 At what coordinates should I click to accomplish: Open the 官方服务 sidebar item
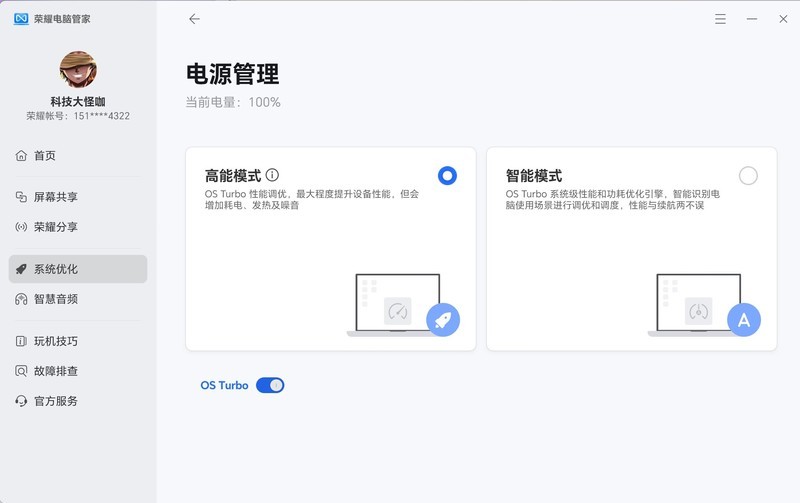click(x=78, y=401)
